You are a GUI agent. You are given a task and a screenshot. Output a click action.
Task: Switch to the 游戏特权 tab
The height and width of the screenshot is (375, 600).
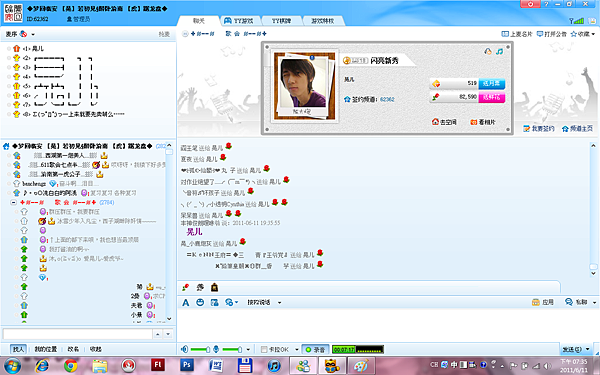pos(323,21)
